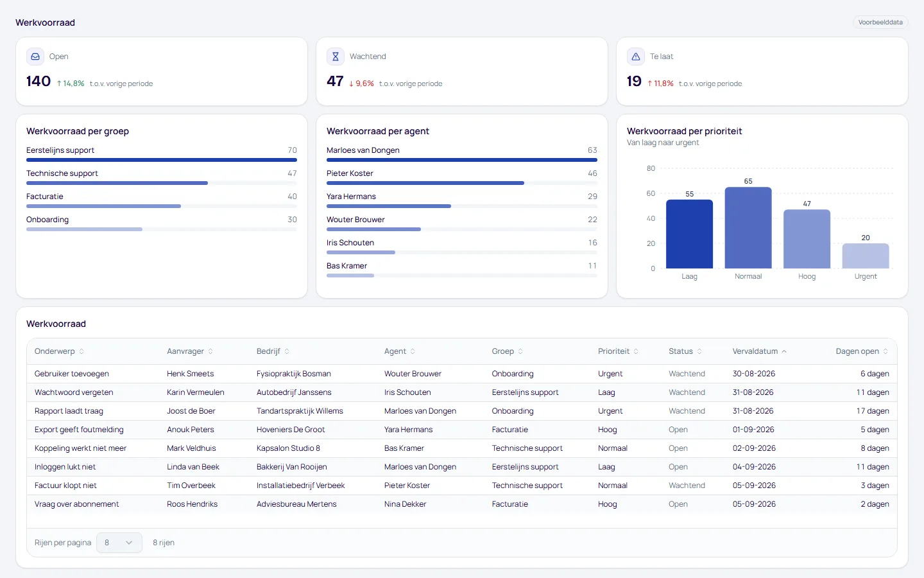Click the 'Bakkerij Van Rooijen' company cell
924x578 pixels.
click(292, 467)
